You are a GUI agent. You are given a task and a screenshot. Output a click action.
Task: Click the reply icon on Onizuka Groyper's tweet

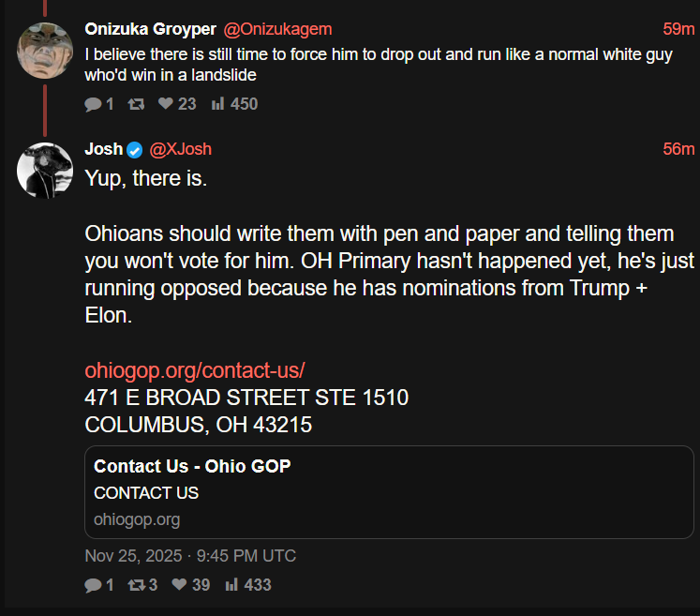click(93, 104)
